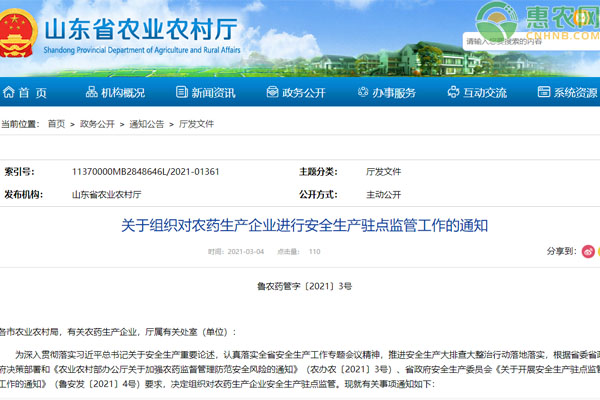The height and width of the screenshot is (400, 600).
Task: Click the 厅发文件 value under 主题分类
Action: pyautogui.click(x=383, y=172)
